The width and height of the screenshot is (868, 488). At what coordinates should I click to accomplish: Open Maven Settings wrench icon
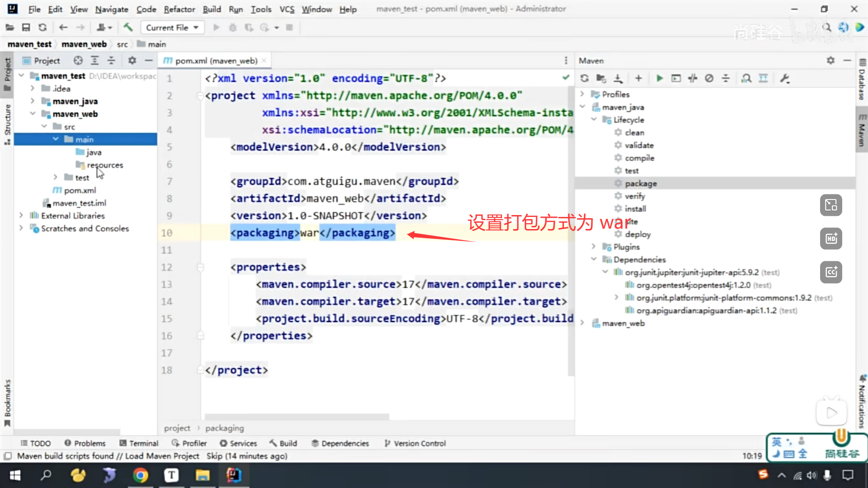coord(785,79)
